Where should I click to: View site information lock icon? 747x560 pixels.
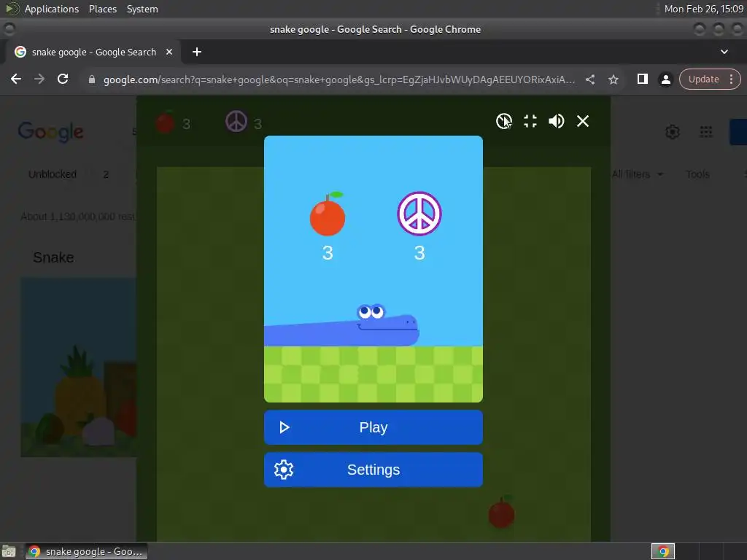coord(92,79)
